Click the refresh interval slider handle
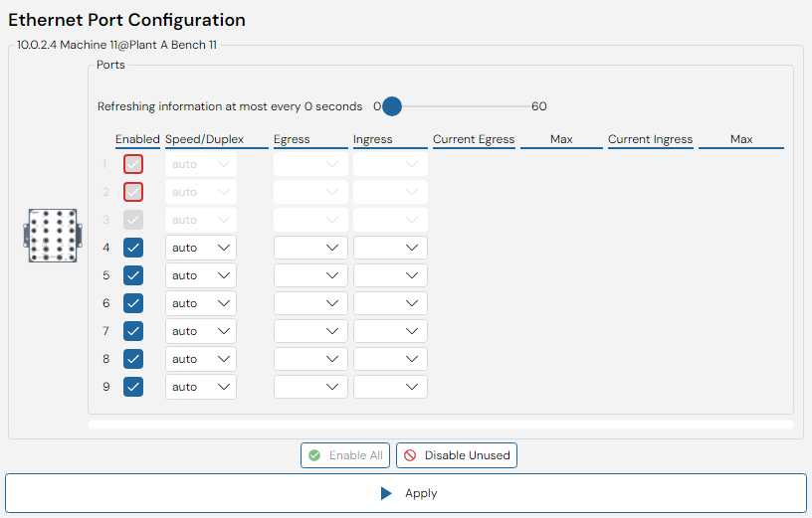The image size is (812, 518). [x=392, y=106]
